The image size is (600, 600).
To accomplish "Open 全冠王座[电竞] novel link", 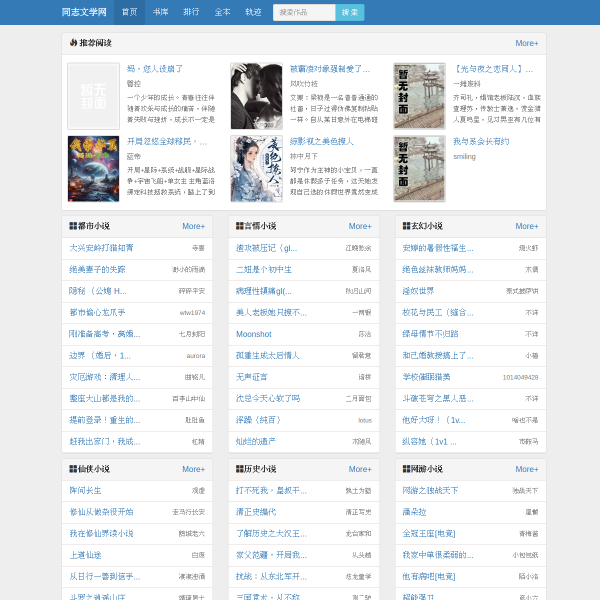I will pyautogui.click(x=429, y=533).
